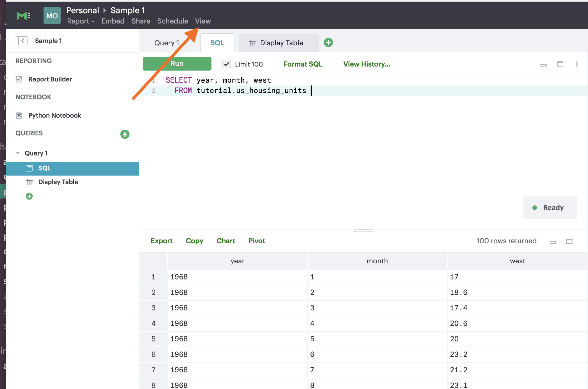Select the SQL tab
Image resolution: width=588 pixels, height=389 pixels.
217,43
